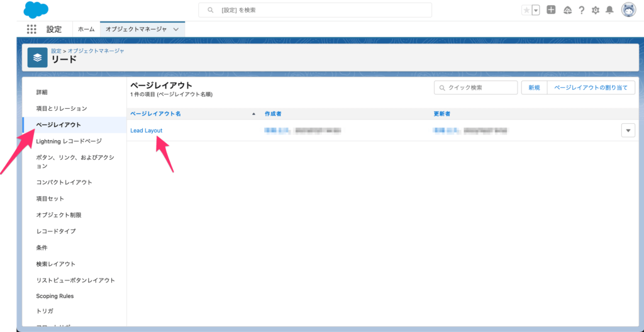The height and width of the screenshot is (332, 644).
Task: Sort by the ページレイアウト名 column header
Action: click(156, 113)
